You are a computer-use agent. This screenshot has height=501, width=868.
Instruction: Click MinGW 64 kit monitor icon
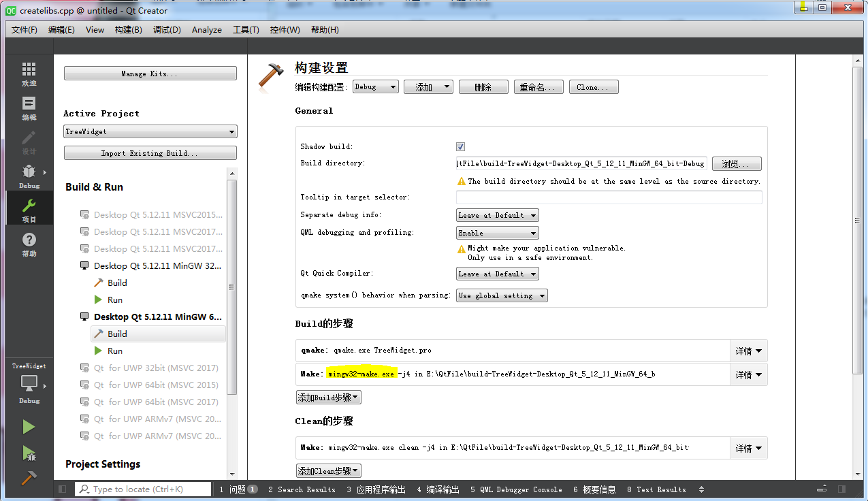pos(84,317)
